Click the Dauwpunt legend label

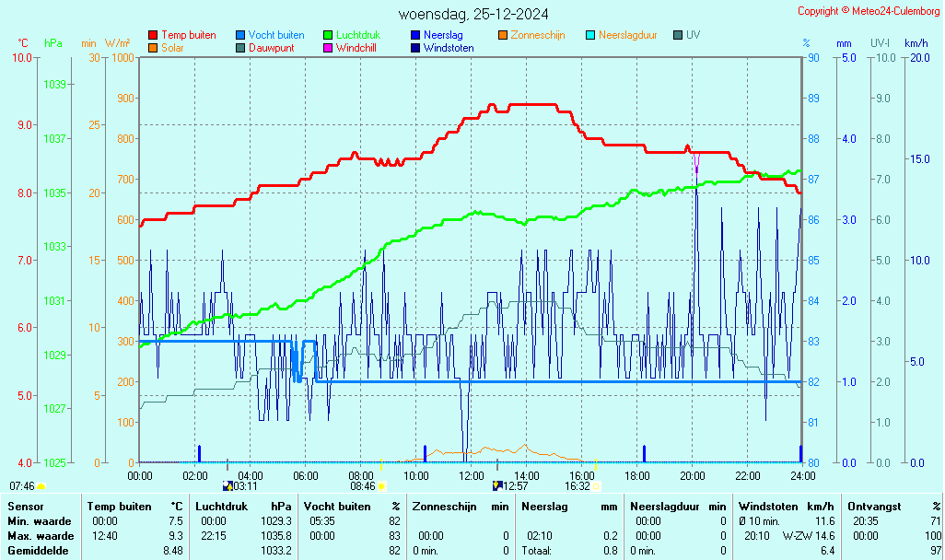[271, 48]
